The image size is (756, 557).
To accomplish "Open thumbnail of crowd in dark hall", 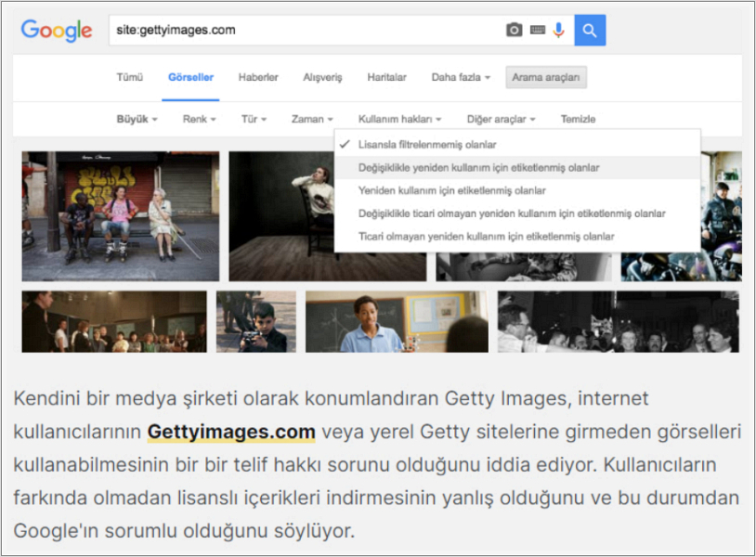I will point(114,321).
